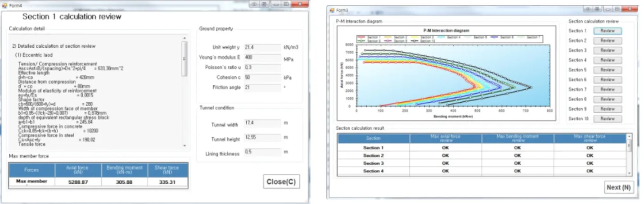Image resolution: width=644 pixels, height=204 pixels.
Task: Click the P-M interaction diagram chart title
Action: 446,31
